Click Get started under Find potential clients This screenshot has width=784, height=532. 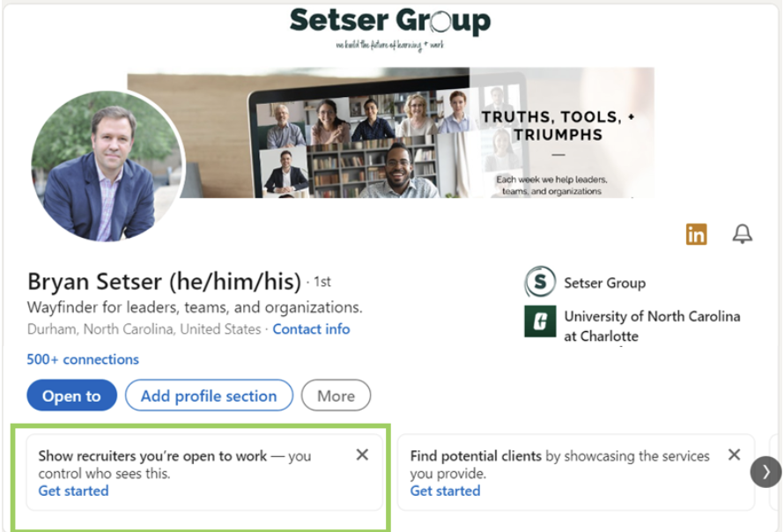445,491
